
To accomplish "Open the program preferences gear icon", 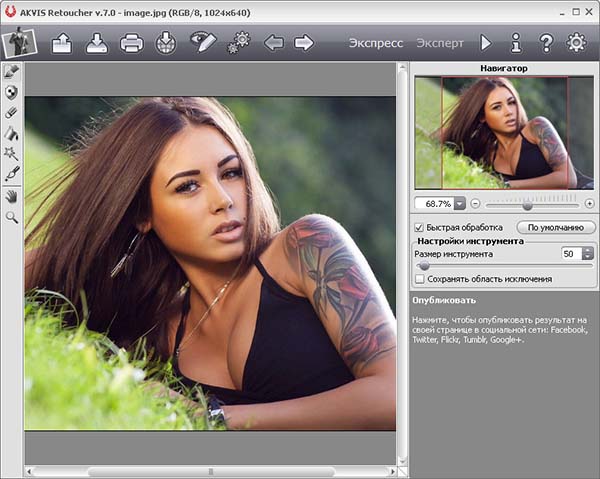I will (x=576, y=43).
